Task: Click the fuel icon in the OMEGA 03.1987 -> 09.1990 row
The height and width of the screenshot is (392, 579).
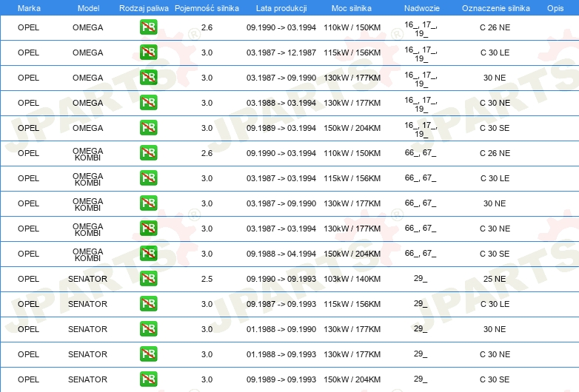Action: point(148,78)
